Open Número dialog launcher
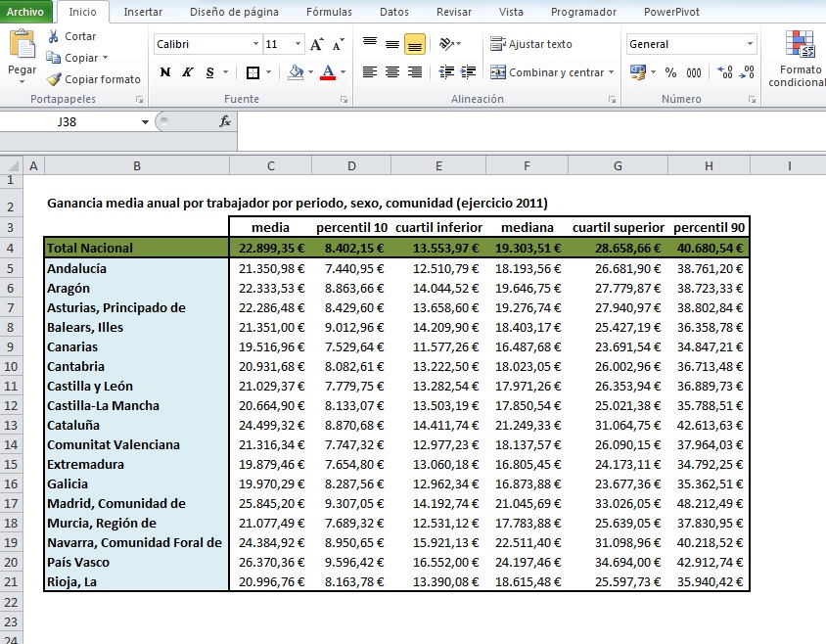The width and height of the screenshot is (826, 644). click(x=753, y=99)
